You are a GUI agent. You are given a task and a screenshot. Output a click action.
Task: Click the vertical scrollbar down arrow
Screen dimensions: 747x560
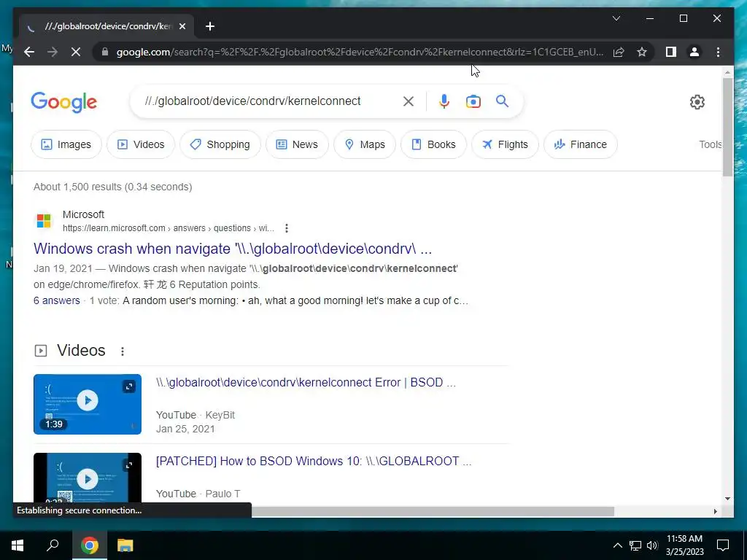[727, 499]
